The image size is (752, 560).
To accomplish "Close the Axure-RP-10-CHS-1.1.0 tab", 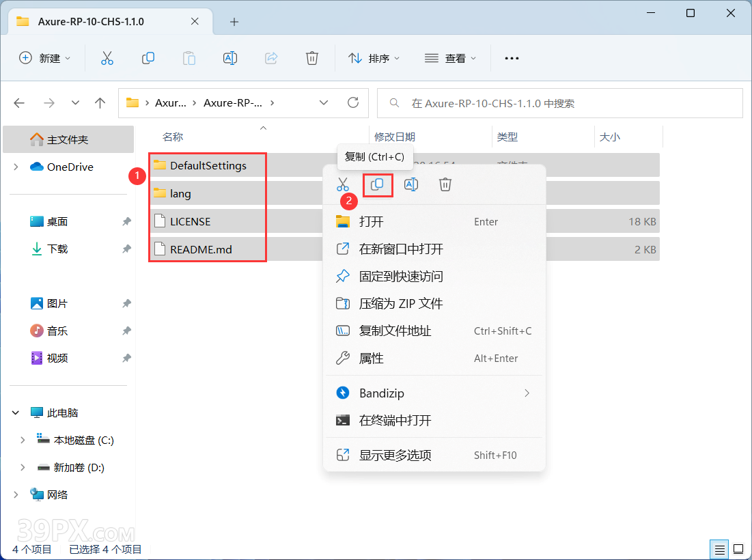I will pos(195,21).
